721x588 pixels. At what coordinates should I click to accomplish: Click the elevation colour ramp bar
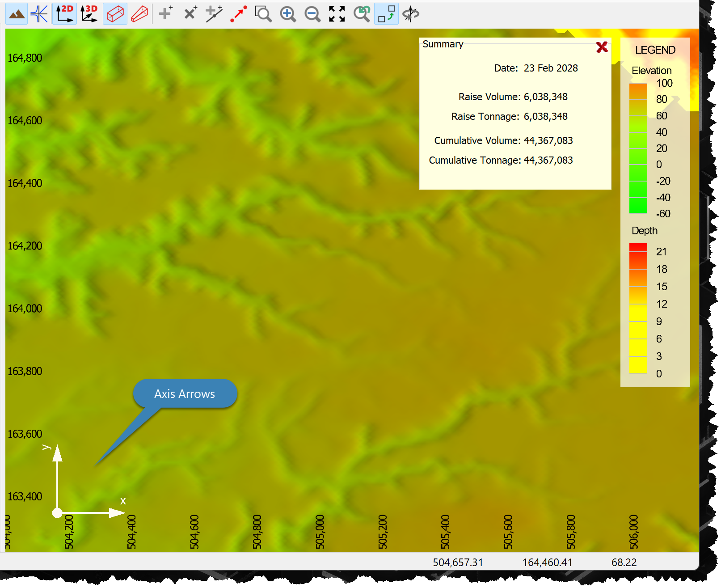click(x=638, y=148)
